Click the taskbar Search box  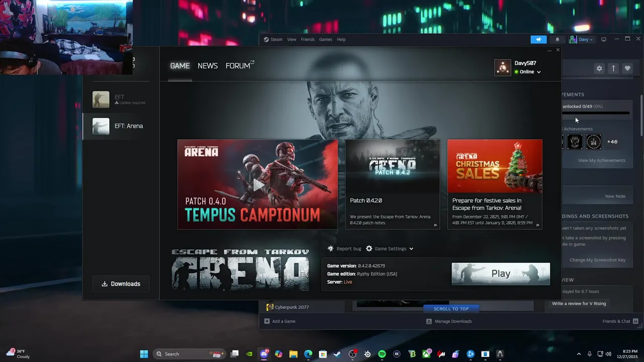point(189,354)
